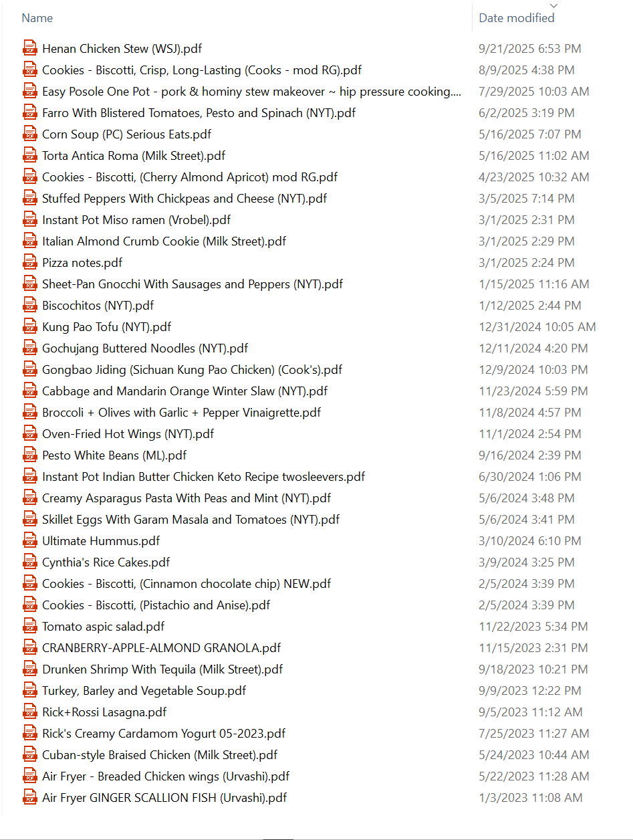Screen dimensions: 633x840
Task: Select the PDF icon beside Pizza notes.pdf
Action: [29, 262]
